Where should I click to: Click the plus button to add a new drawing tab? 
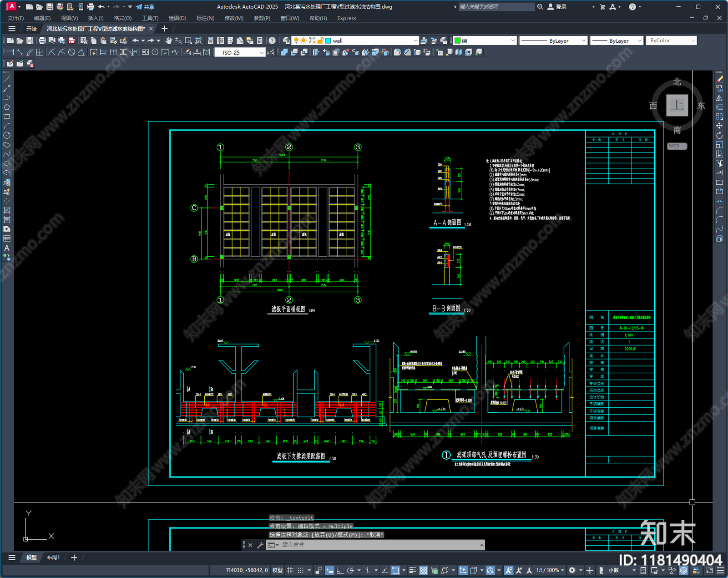165,29
